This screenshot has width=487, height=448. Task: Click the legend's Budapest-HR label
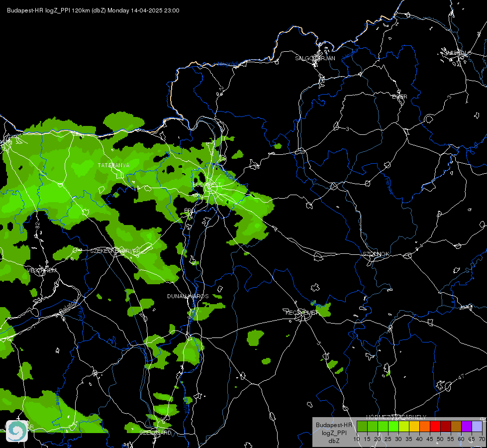[334, 425]
